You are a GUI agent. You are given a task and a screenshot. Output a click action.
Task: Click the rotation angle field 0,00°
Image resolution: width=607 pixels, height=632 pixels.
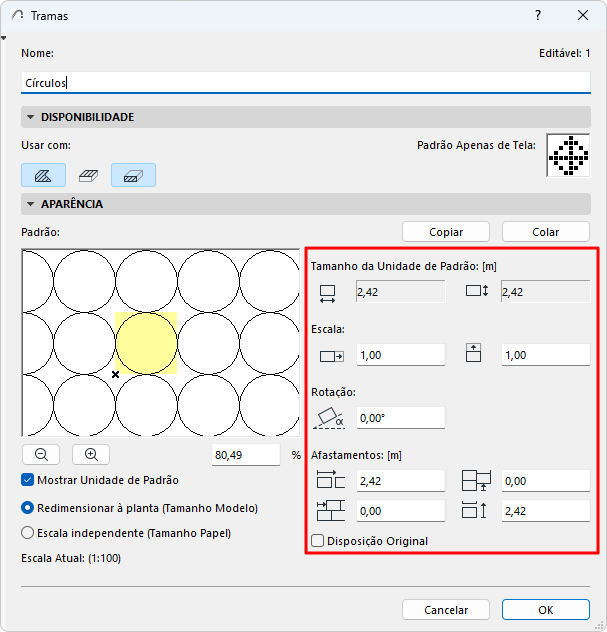[401, 418]
